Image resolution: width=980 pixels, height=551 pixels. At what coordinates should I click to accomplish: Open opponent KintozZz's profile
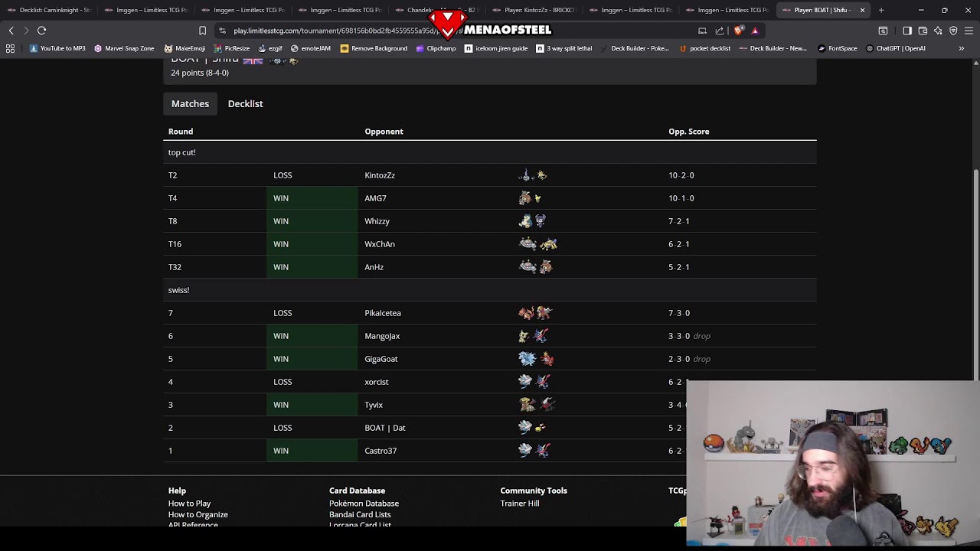[x=380, y=175]
